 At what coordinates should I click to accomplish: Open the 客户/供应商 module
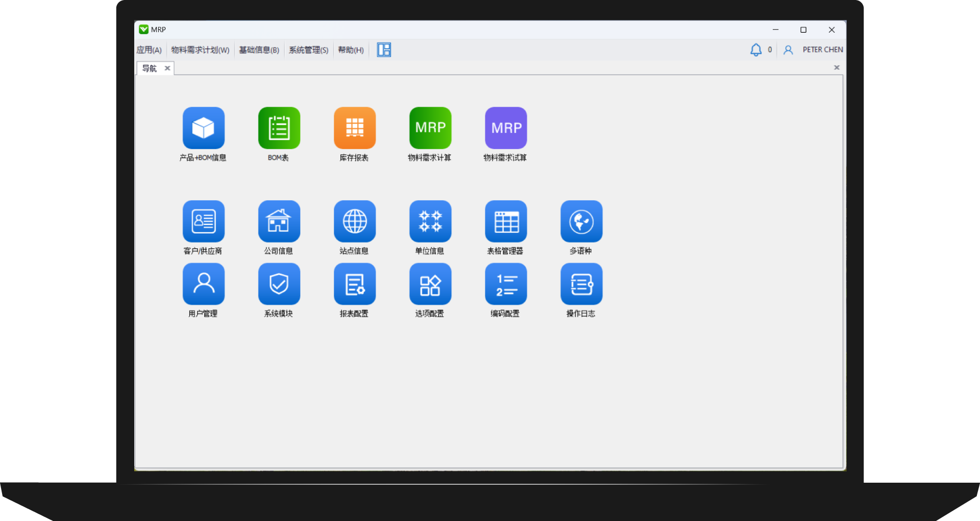pos(203,221)
